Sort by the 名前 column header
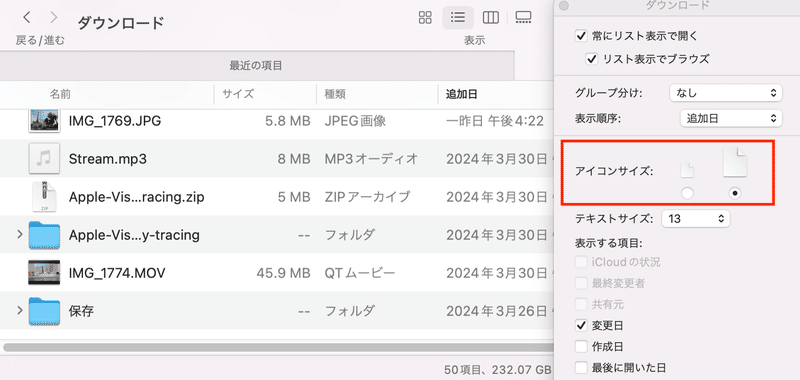Viewport: 800px width, 380px height. click(x=60, y=94)
